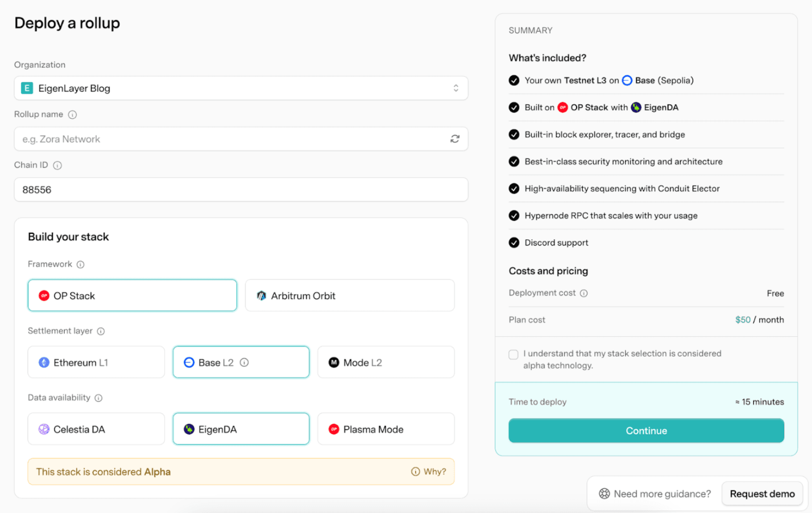812x513 pixels.
Task: Click the Rollup name info icon
Action: [x=72, y=115]
